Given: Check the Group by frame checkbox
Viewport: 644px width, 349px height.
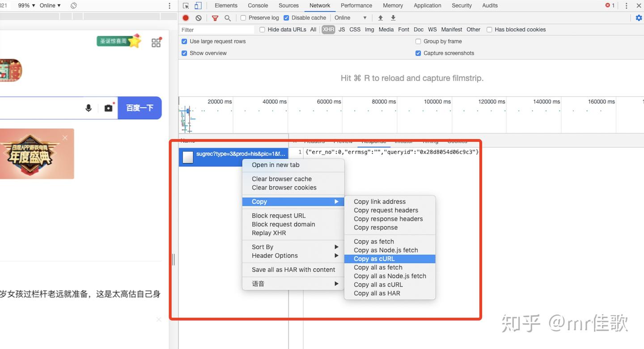Looking at the screenshot, I should pyautogui.click(x=418, y=41).
